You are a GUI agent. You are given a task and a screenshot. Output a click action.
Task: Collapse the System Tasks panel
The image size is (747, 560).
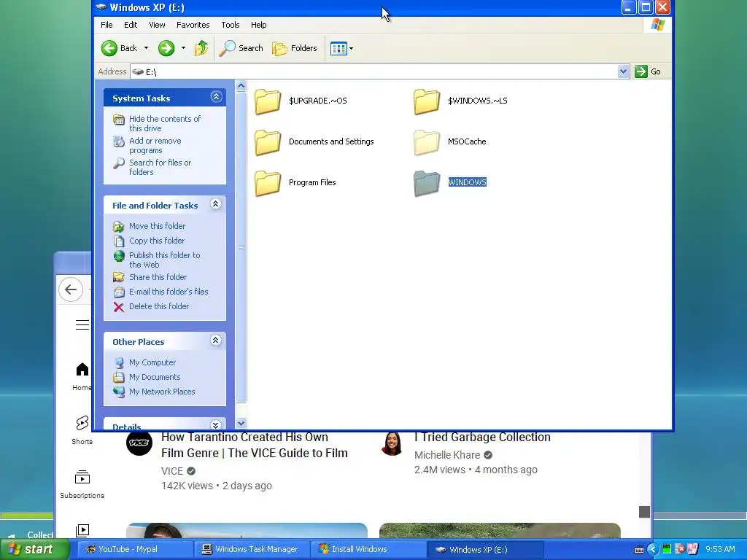click(x=216, y=97)
